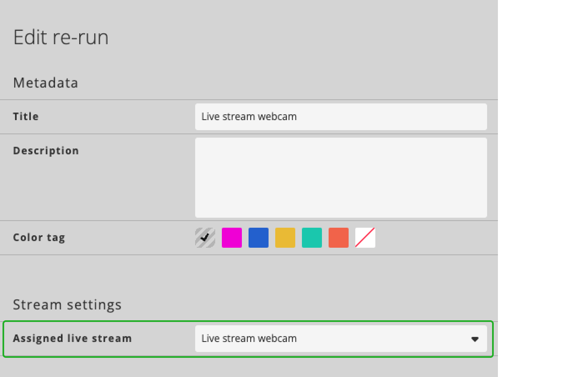Select the magenta color tag
Viewport: 588px width, 377px height.
[232, 237]
